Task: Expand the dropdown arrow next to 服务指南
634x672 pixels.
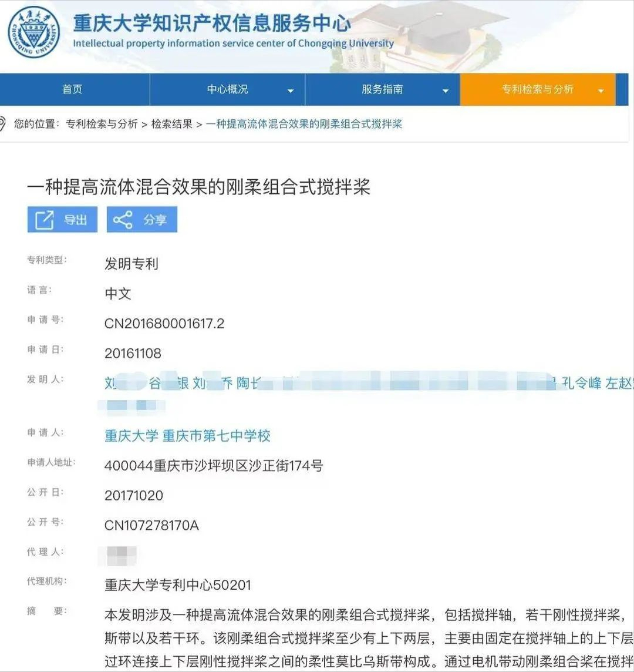Action: tap(446, 91)
